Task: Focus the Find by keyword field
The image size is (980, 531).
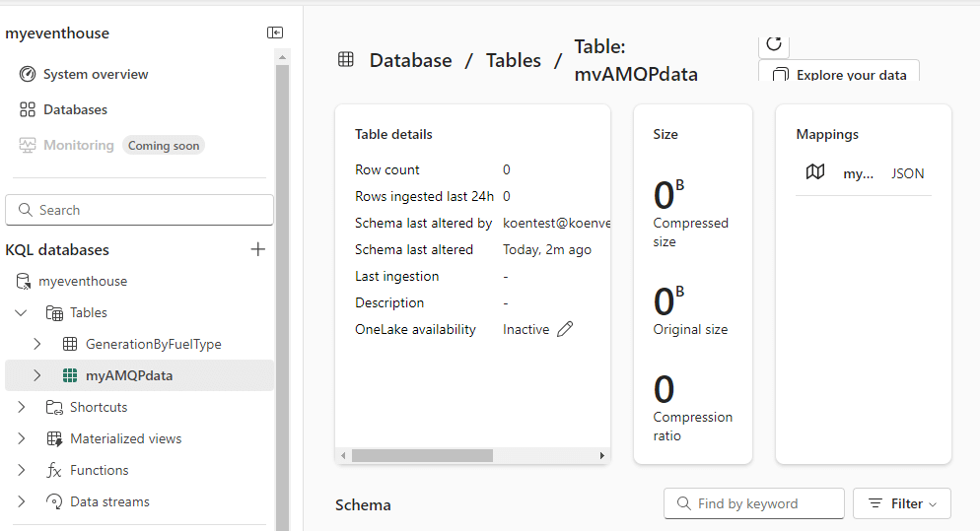Action: tap(754, 503)
